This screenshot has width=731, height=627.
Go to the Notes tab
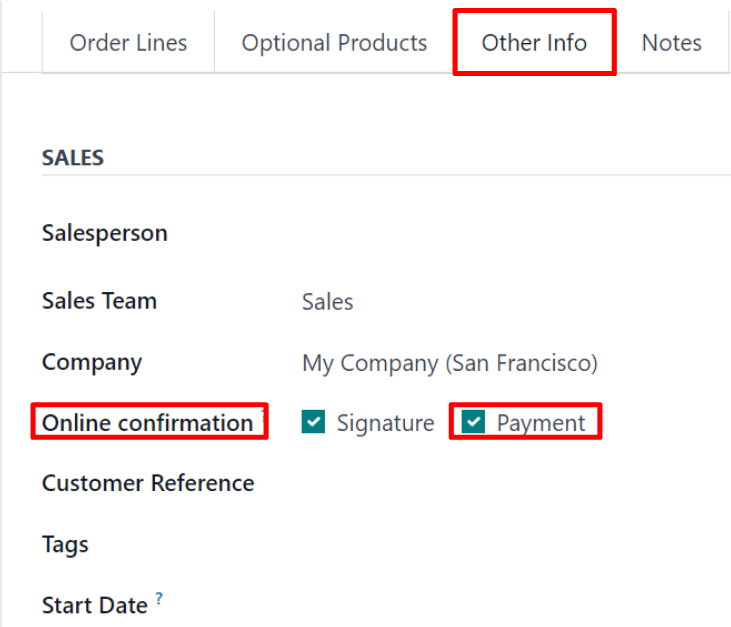pos(671,43)
